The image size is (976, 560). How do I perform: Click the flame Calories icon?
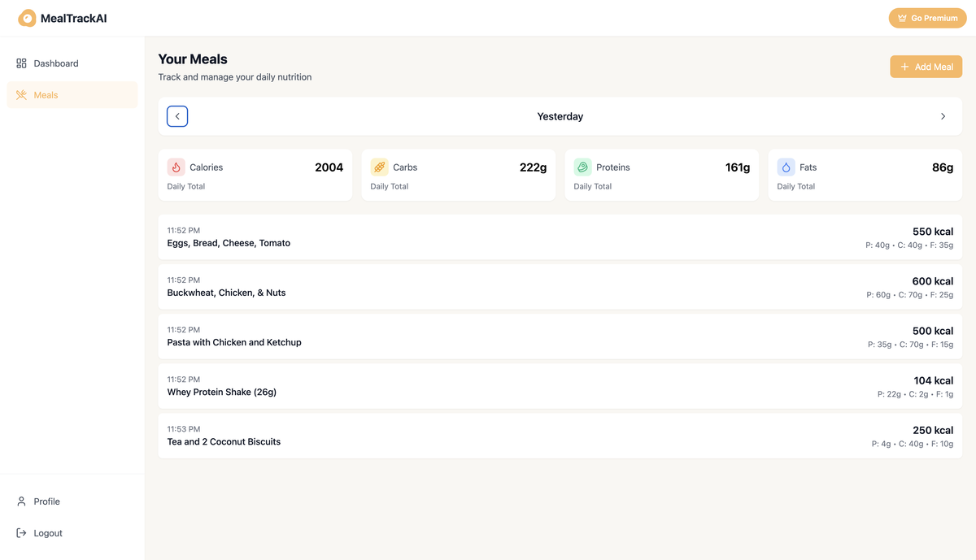(x=176, y=167)
